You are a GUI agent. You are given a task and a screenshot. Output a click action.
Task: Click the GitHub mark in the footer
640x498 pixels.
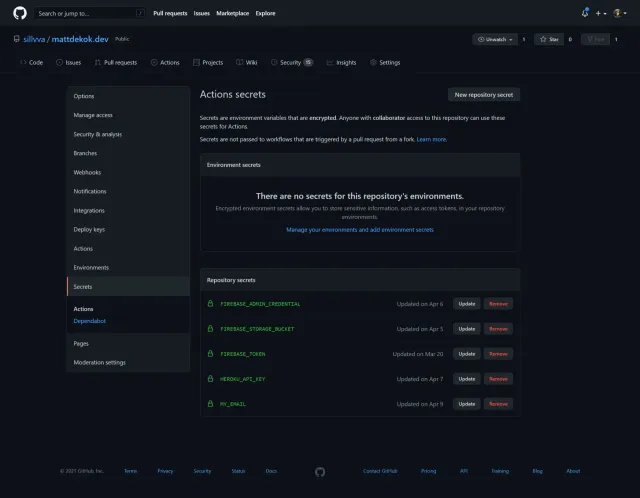point(320,471)
